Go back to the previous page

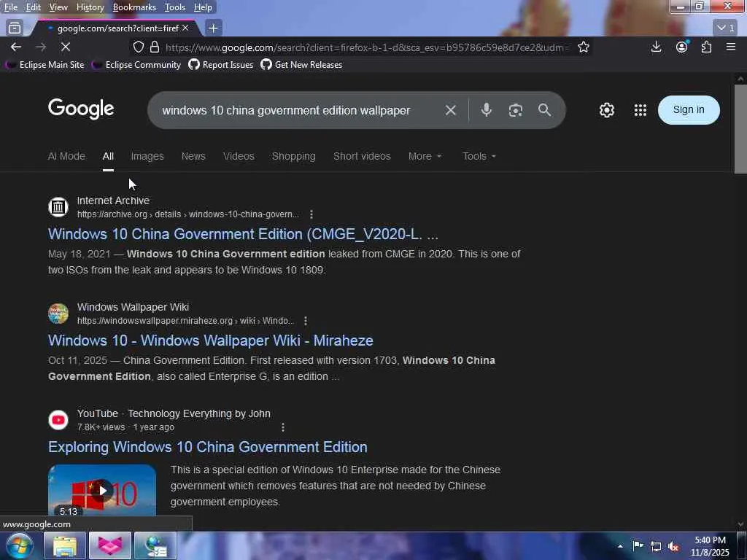(x=16, y=47)
